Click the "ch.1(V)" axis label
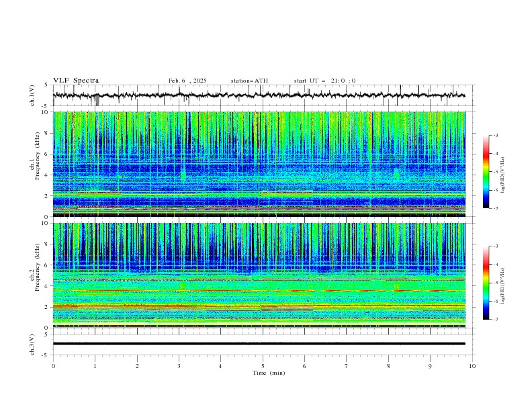Image resolution: width=532 pixels, height=411 pixels. point(32,95)
